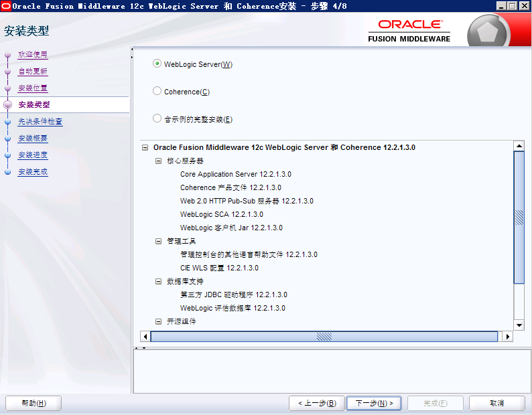Viewport: 532px width, 415px height.
Task: Select WebLogic 客户机 Jar item
Action: pyautogui.click(x=231, y=228)
